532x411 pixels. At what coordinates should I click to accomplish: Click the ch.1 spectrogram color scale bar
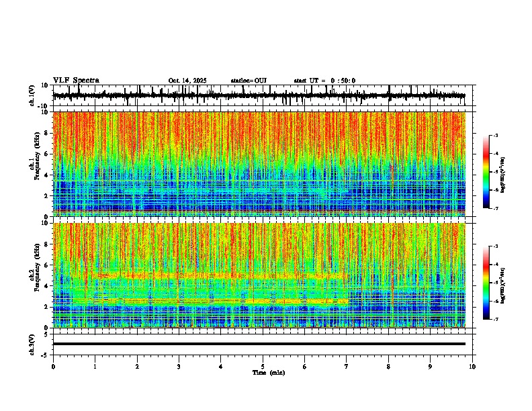[486, 172]
